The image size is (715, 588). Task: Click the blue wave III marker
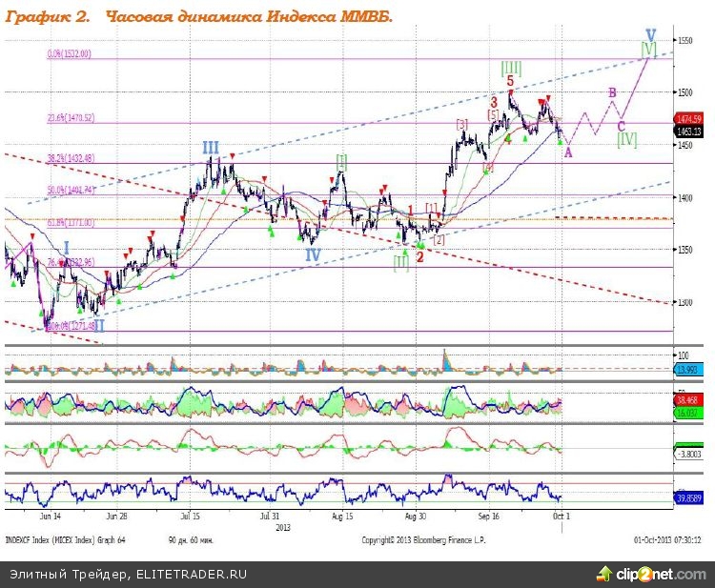click(x=210, y=148)
